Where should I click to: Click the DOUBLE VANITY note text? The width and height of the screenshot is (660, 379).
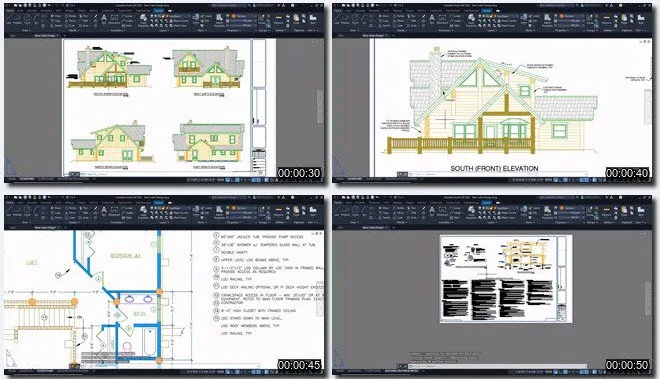[234, 252]
